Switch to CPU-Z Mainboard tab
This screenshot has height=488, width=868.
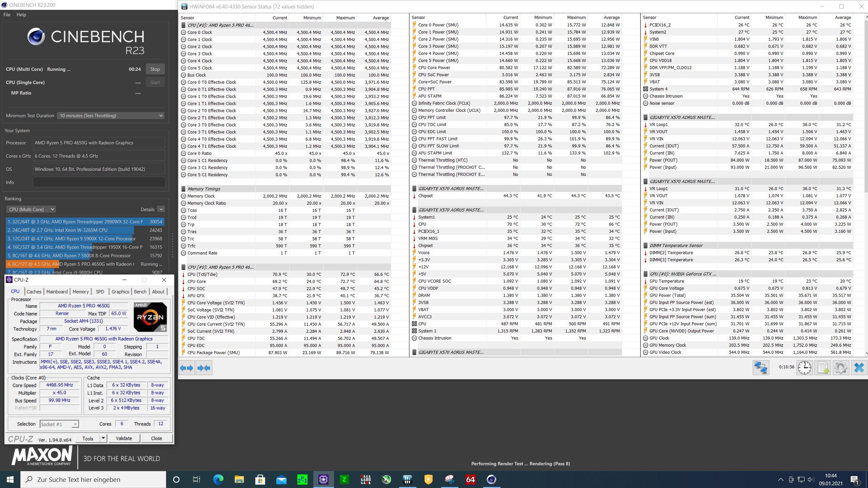pos(57,291)
